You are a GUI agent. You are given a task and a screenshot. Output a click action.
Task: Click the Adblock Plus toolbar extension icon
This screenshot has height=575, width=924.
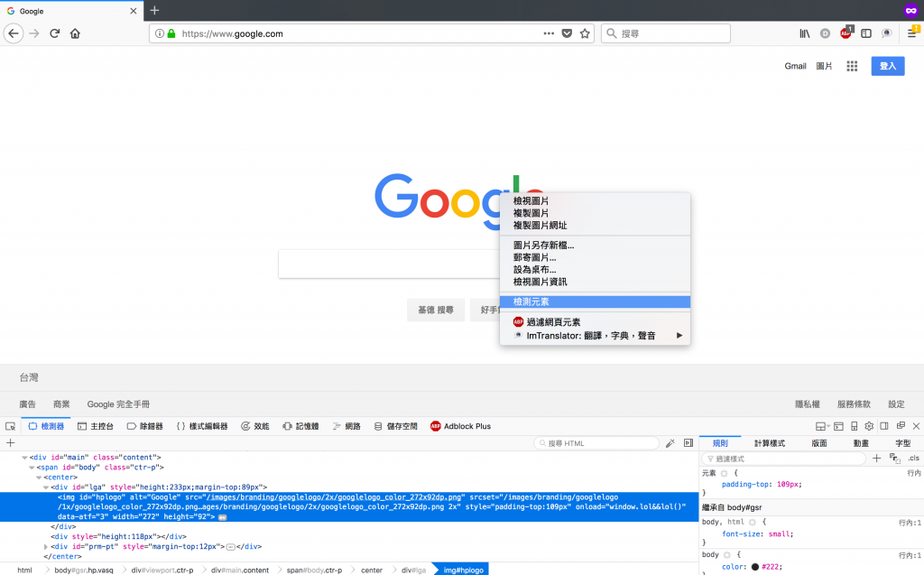pos(846,33)
